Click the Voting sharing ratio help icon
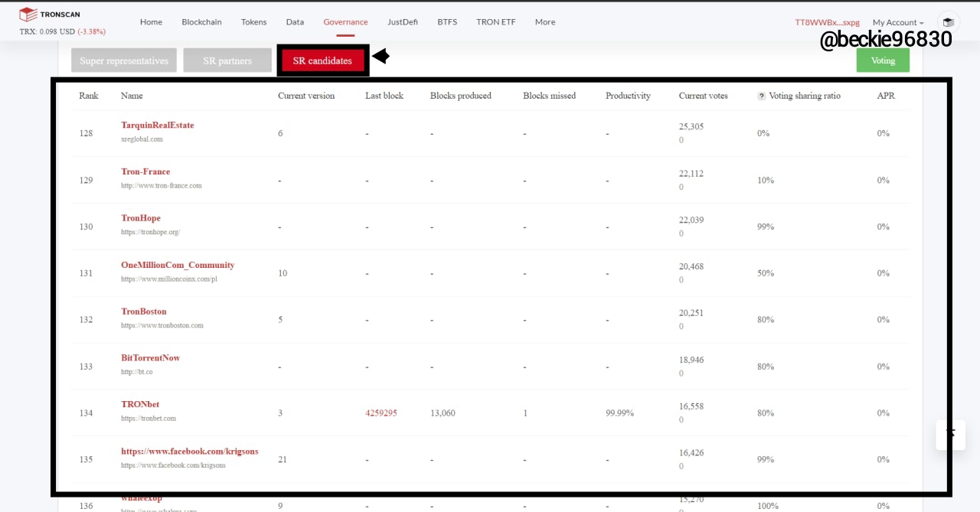This screenshot has width=980, height=512. point(761,96)
